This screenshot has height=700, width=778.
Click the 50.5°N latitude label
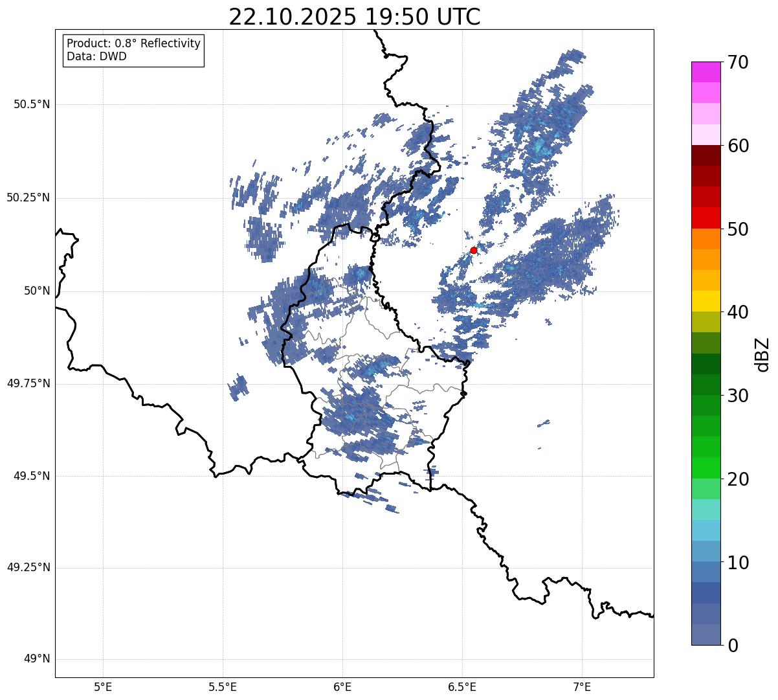pyautogui.click(x=32, y=104)
